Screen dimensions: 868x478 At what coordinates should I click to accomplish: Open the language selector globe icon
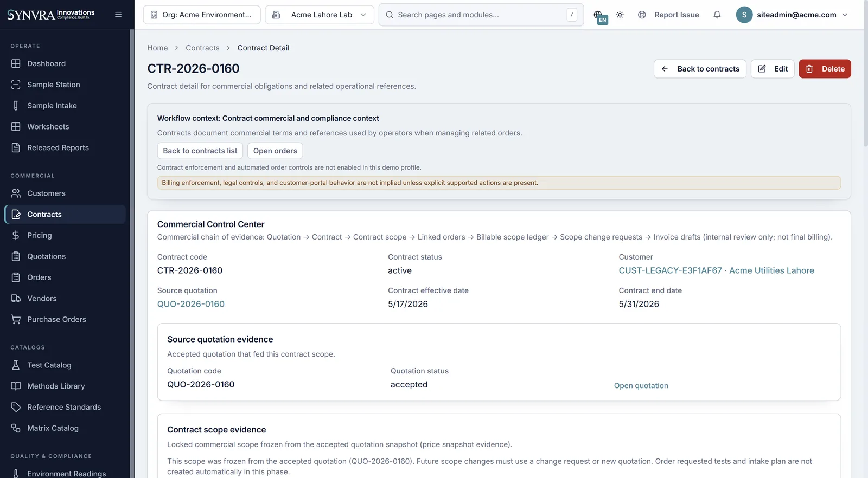[x=599, y=16]
